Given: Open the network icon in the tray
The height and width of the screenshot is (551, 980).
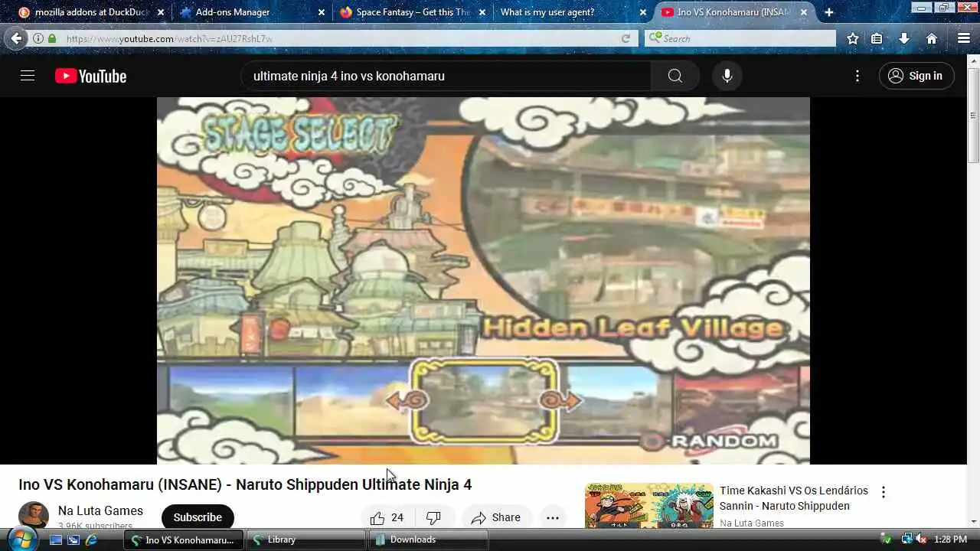Looking at the screenshot, I should (x=906, y=540).
